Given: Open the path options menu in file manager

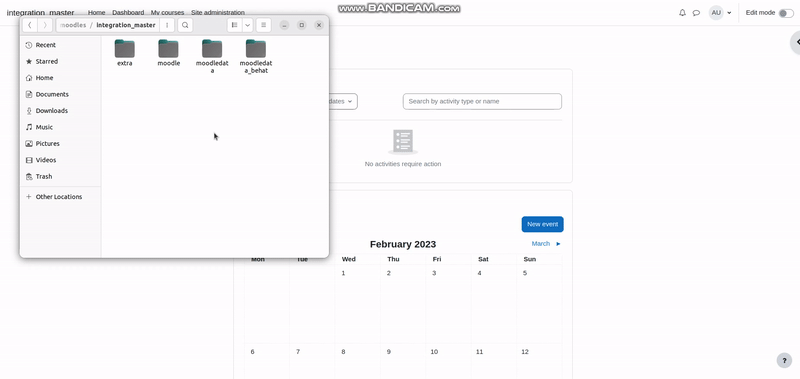Looking at the screenshot, I should tap(167, 25).
